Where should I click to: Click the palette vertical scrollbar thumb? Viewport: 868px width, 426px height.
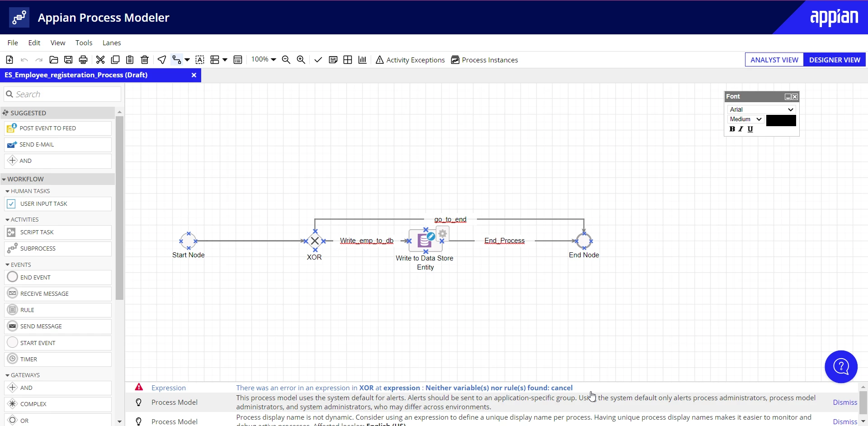point(119,208)
